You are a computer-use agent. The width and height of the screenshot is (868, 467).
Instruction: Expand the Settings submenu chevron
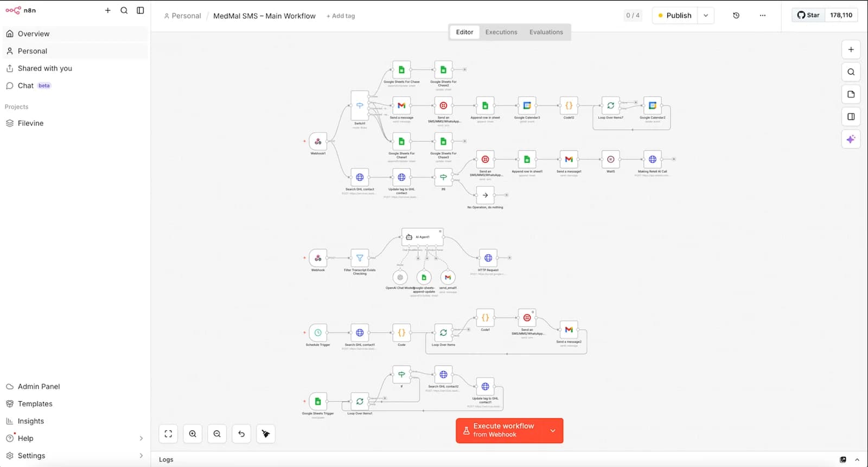pos(141,456)
